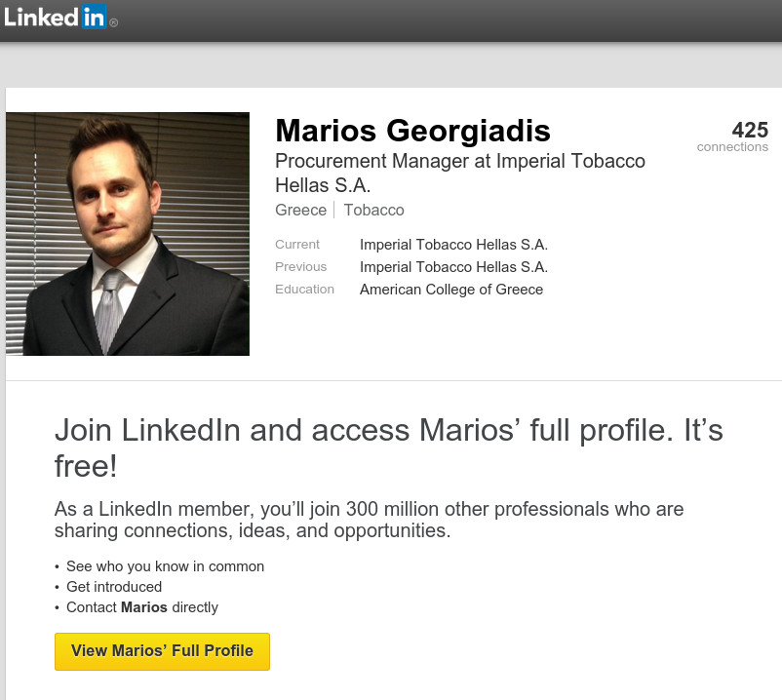Click the 425 connections count
This screenshot has width=782, height=700.
point(749,130)
